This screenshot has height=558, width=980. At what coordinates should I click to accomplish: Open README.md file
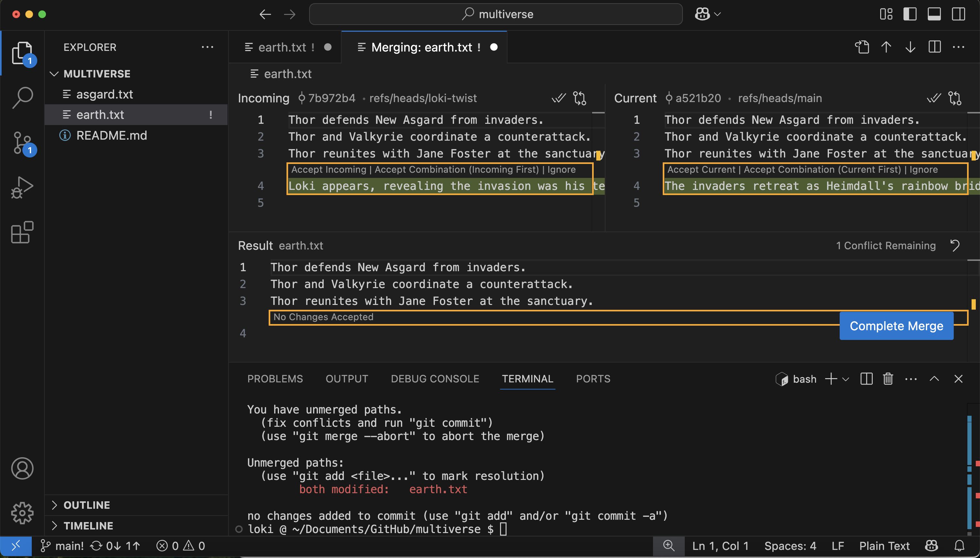click(136, 135)
